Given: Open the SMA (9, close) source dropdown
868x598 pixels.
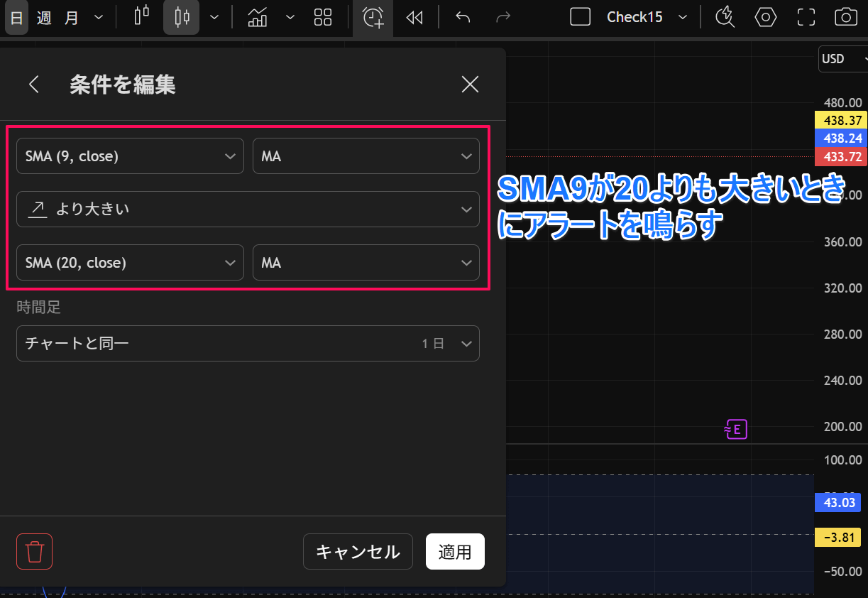Looking at the screenshot, I should 130,156.
